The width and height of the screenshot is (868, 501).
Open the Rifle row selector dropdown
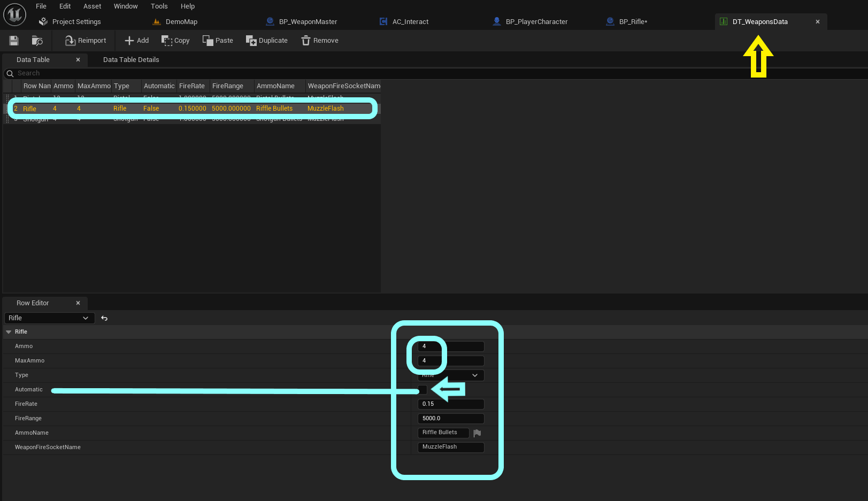click(x=49, y=318)
